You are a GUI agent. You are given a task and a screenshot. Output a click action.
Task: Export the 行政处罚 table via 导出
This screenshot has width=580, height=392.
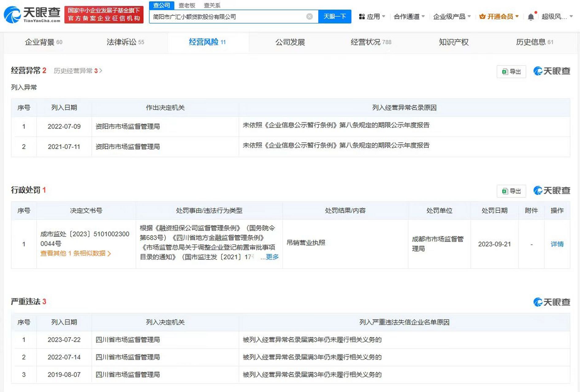click(x=511, y=191)
